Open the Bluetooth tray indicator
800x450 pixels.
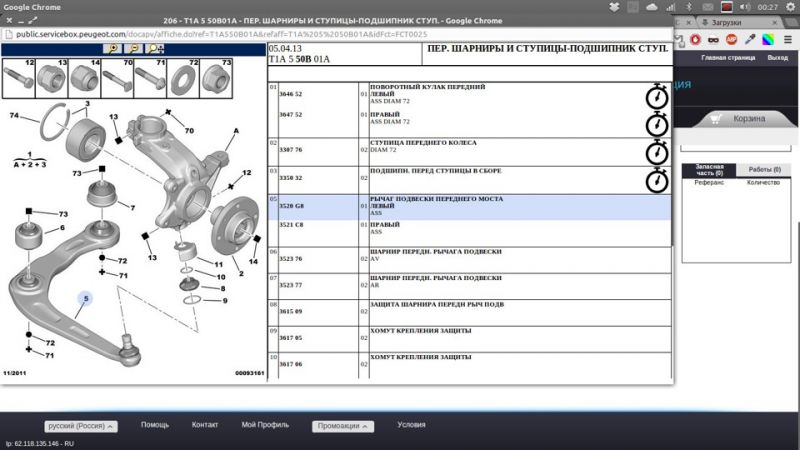click(688, 7)
